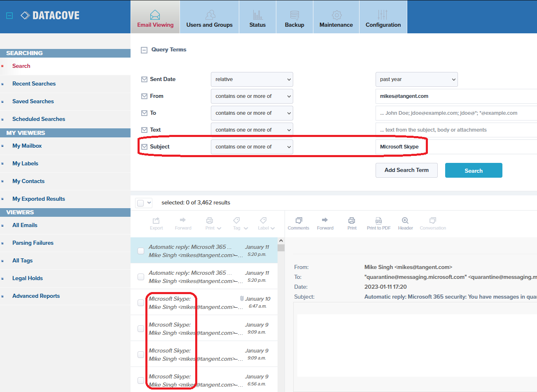
Task: Click the From address input field
Action: point(456,96)
